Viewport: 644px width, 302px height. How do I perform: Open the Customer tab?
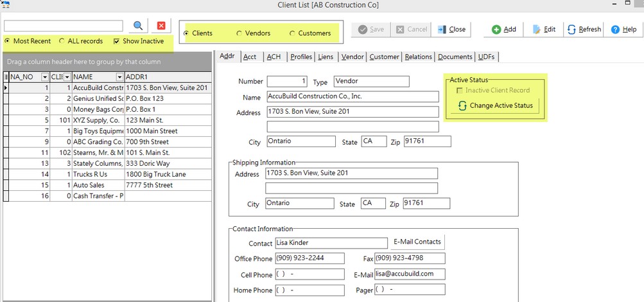(x=384, y=57)
